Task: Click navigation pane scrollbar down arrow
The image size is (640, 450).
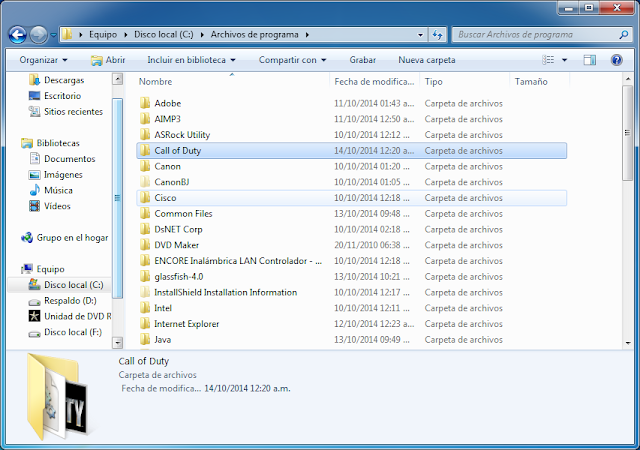Action: pos(118,343)
